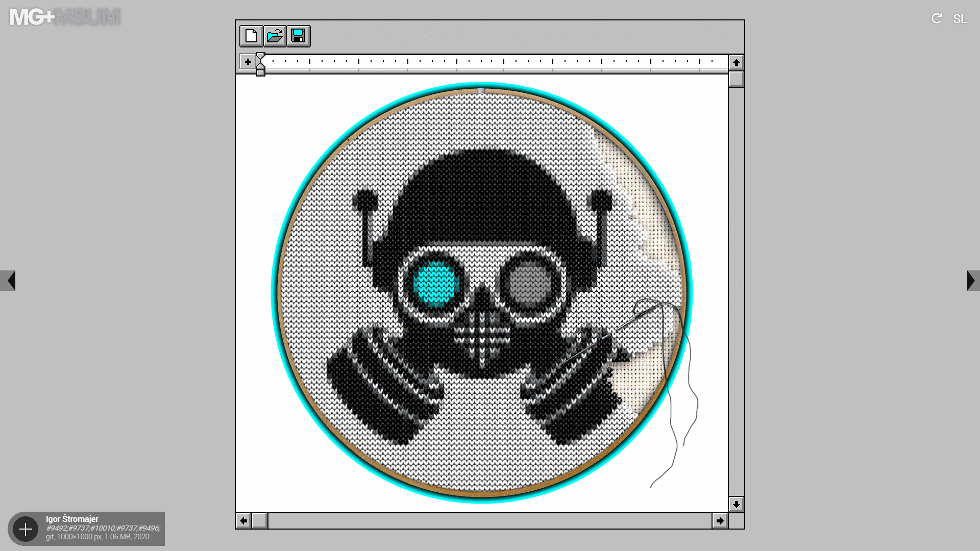The height and width of the screenshot is (551, 980).
Task: Click the plus button beside the ruler
Action: point(248,62)
